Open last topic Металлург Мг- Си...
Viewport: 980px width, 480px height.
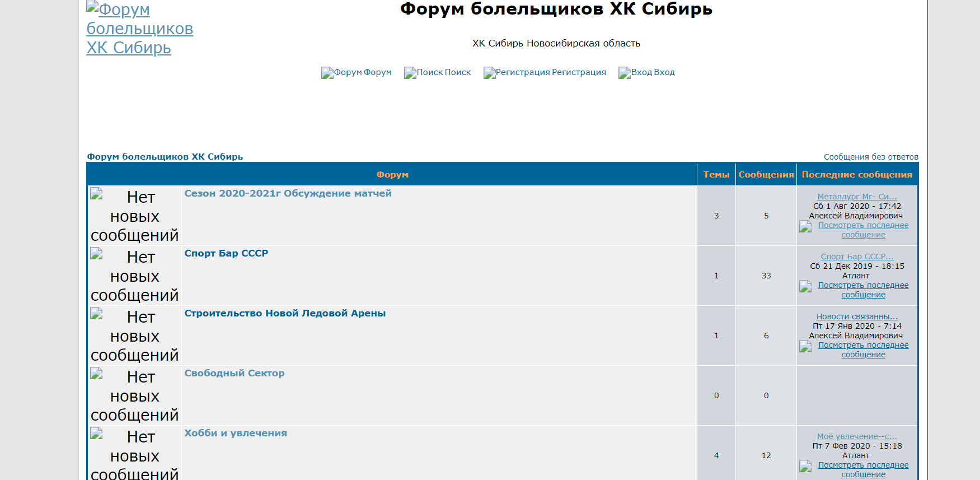click(856, 197)
